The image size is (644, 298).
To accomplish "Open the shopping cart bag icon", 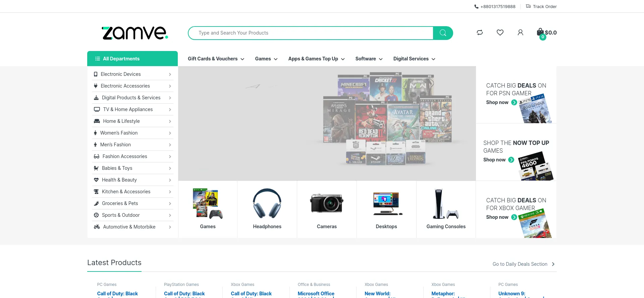I will [x=540, y=33].
